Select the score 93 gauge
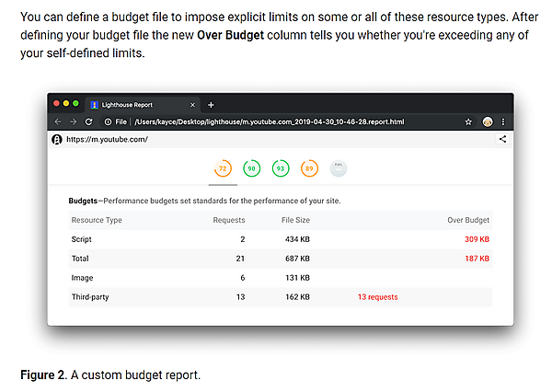Screen dimensions: 552x392 tap(280, 168)
